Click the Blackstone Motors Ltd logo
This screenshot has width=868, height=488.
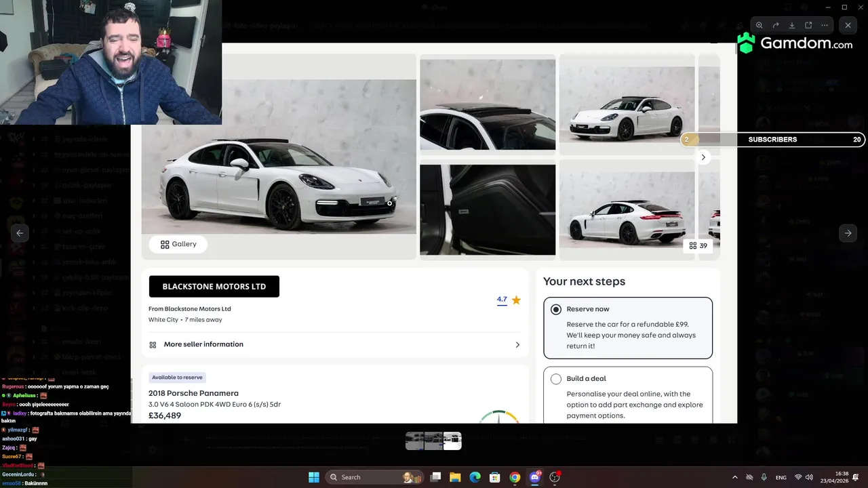214,286
